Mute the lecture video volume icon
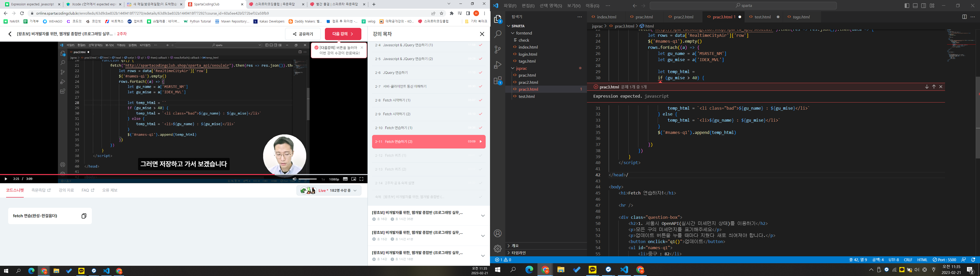 coord(294,179)
